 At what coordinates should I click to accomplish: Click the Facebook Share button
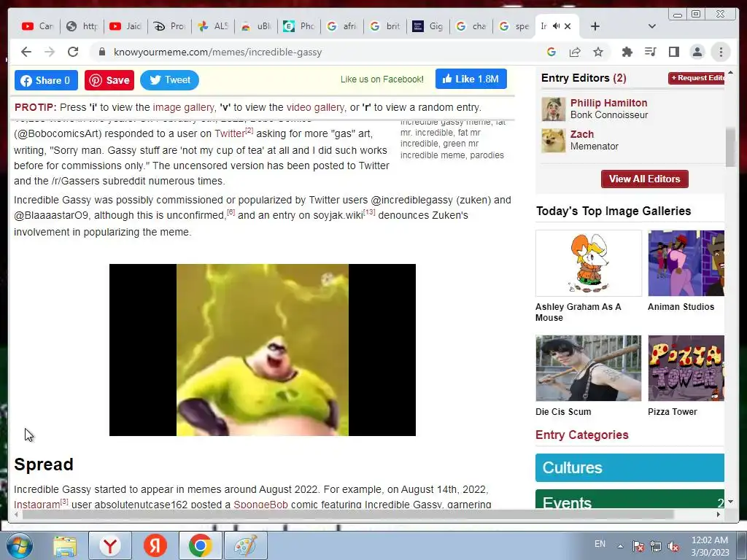click(46, 80)
